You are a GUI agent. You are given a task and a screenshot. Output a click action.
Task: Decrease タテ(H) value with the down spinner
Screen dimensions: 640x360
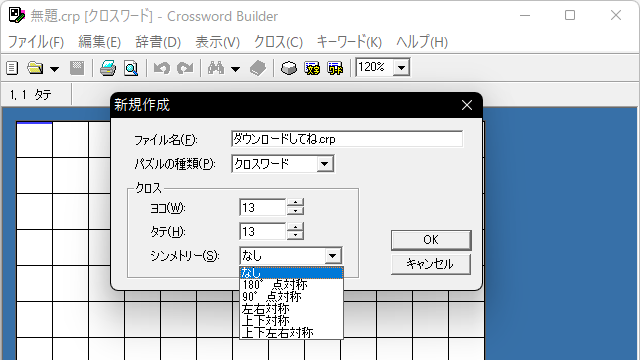tap(295, 236)
